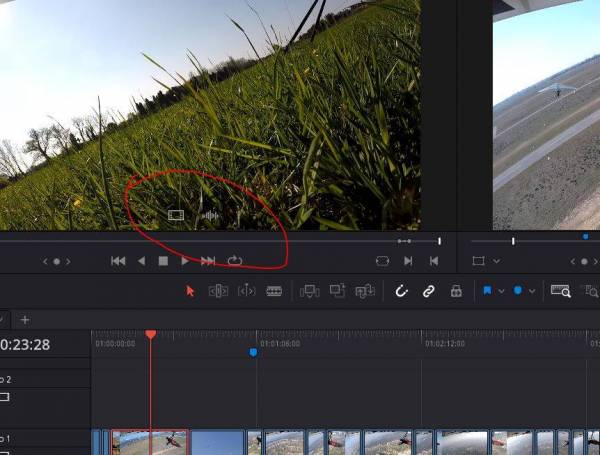Click the Overwrite clip icon
The height and width of the screenshot is (455, 600).
pos(337,291)
